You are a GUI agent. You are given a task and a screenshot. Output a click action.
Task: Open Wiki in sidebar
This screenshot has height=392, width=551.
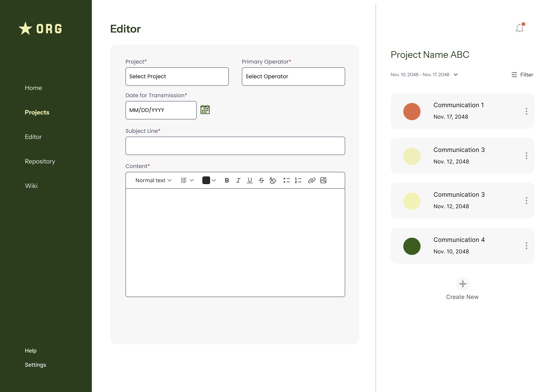[x=31, y=186]
